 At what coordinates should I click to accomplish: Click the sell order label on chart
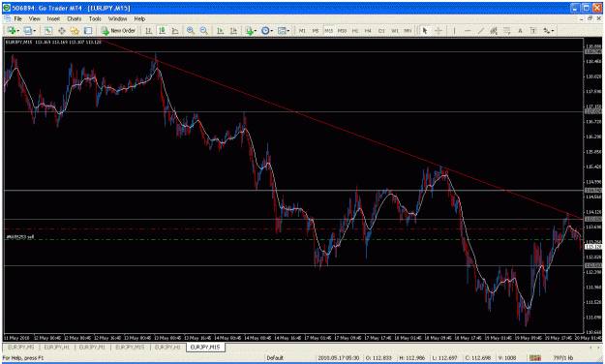[19, 237]
